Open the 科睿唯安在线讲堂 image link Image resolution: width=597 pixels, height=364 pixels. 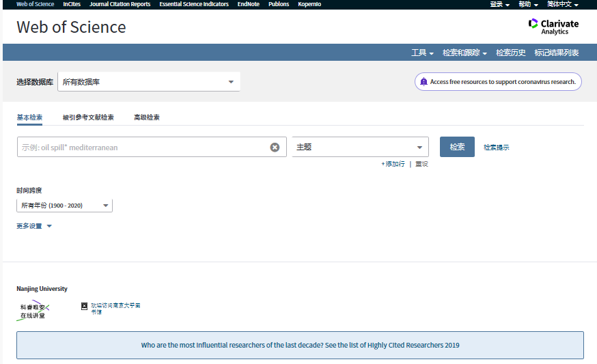point(33,311)
